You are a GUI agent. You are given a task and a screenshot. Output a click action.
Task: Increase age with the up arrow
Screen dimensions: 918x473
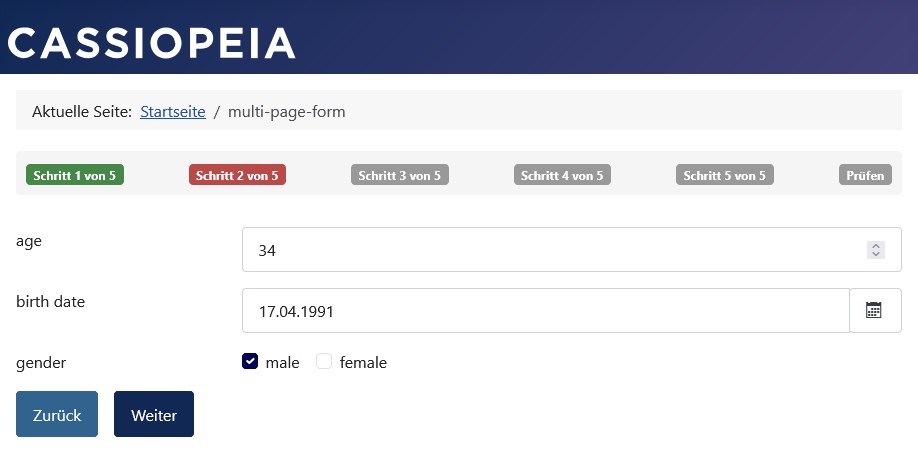coord(876,245)
